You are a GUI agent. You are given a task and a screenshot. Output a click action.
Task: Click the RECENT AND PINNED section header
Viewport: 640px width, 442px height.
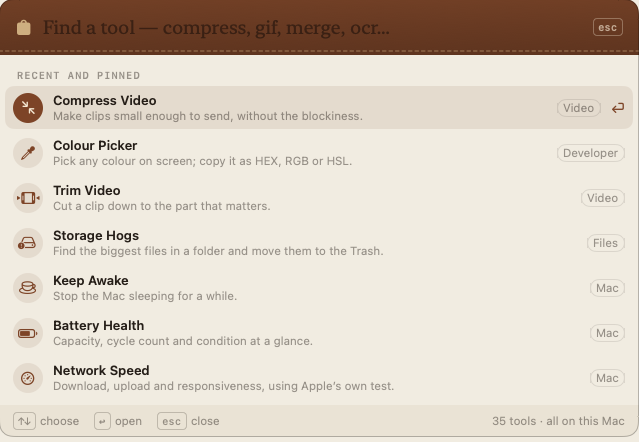coord(78,76)
